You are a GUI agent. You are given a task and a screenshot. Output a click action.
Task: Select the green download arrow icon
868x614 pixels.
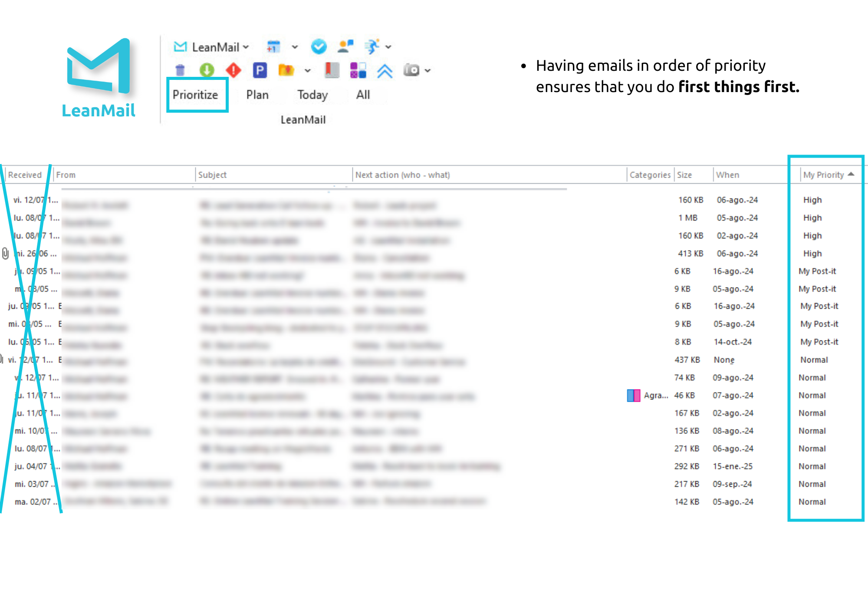pyautogui.click(x=207, y=70)
